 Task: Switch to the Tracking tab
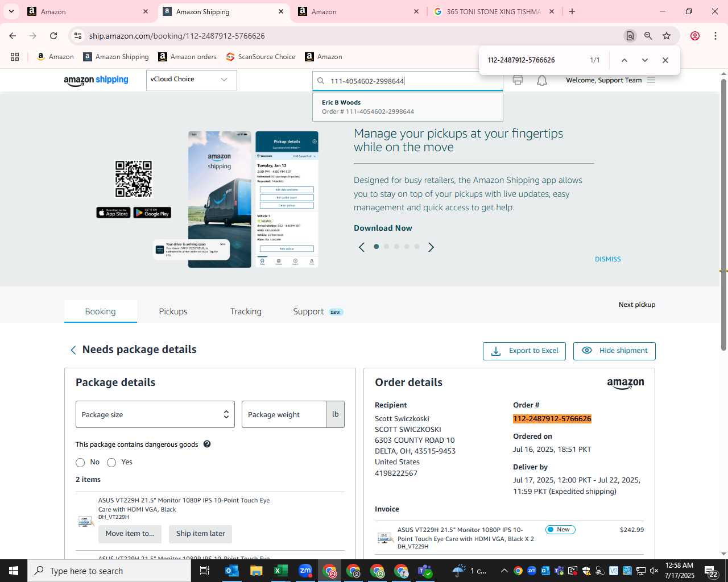(x=246, y=311)
